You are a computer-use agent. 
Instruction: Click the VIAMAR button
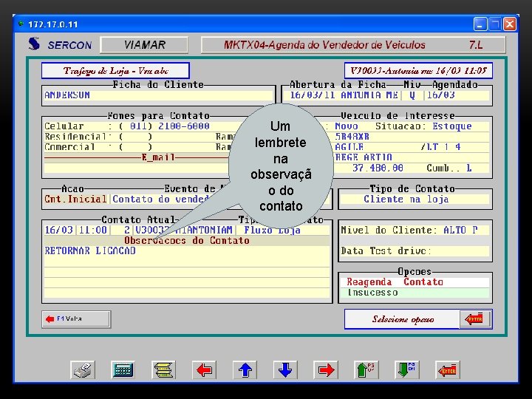144,45
